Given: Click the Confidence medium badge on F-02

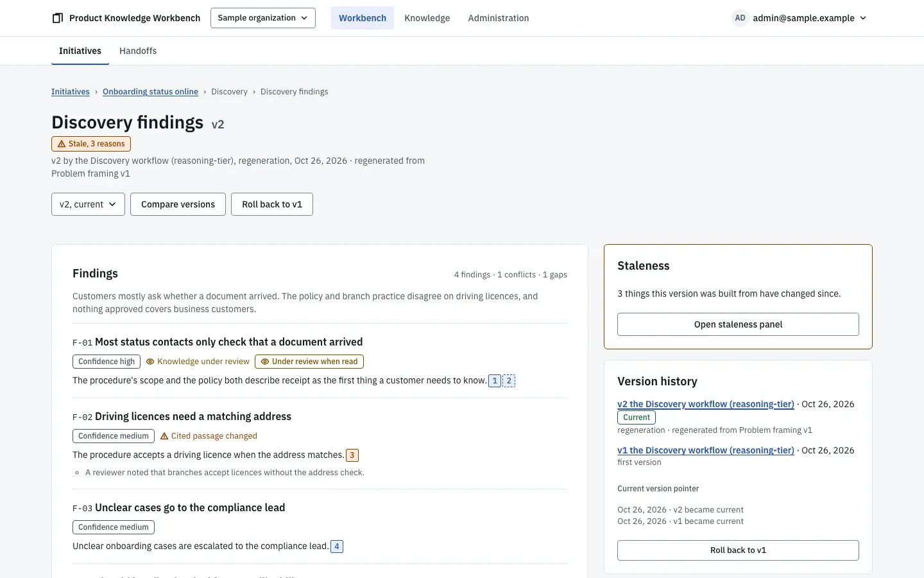Looking at the screenshot, I should (x=114, y=436).
